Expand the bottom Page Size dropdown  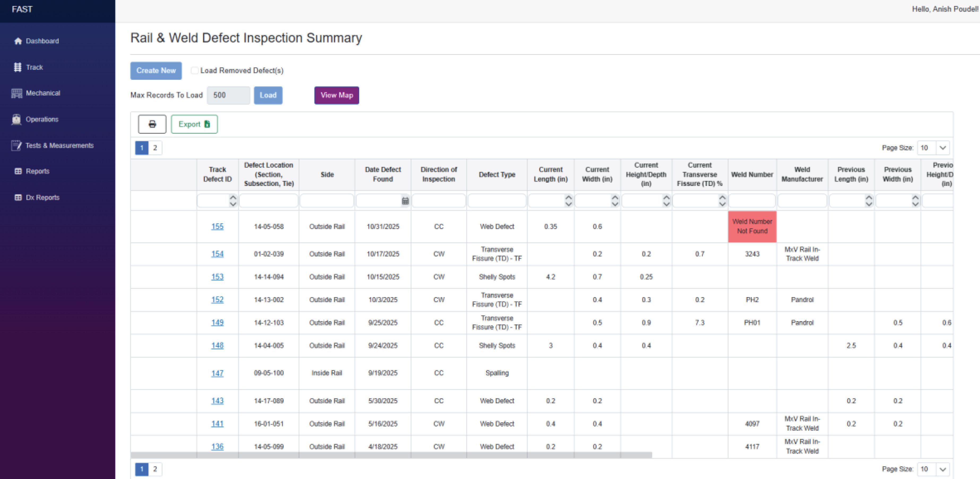coord(942,469)
